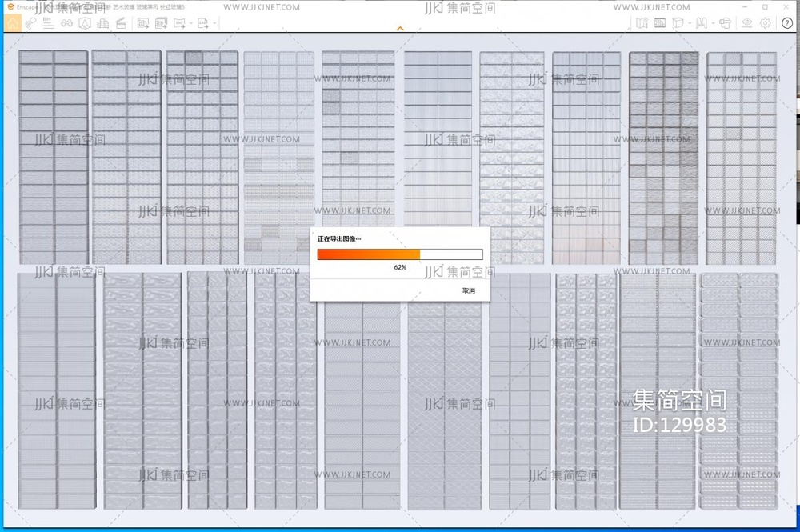Click the batch render export icon

tap(162, 23)
